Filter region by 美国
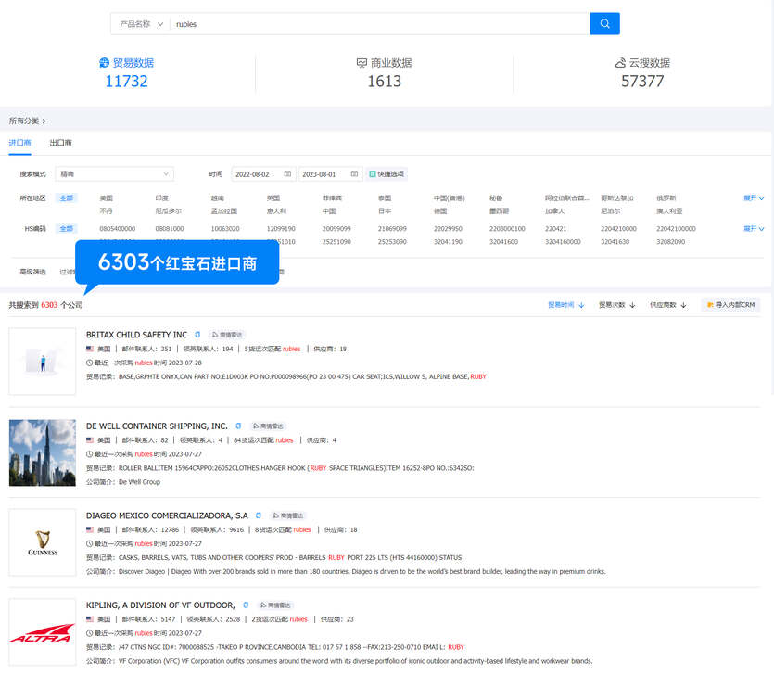 coord(106,198)
